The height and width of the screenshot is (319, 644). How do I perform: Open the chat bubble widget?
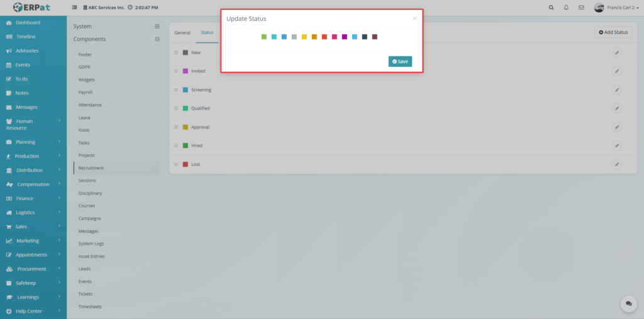[x=628, y=303]
